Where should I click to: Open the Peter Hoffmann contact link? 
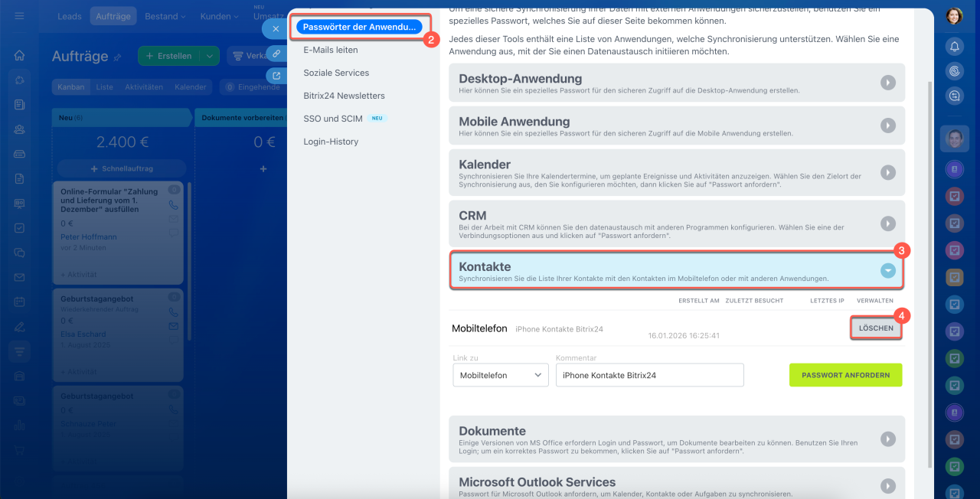[89, 237]
